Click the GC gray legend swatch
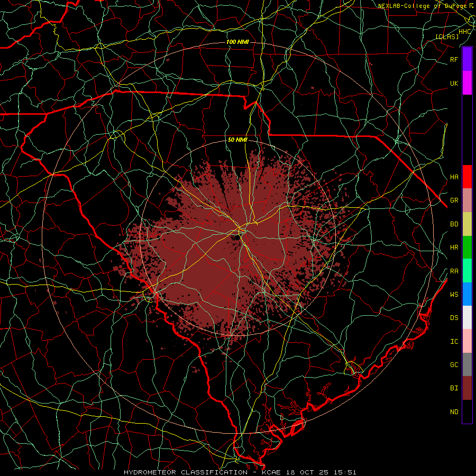 point(467,364)
